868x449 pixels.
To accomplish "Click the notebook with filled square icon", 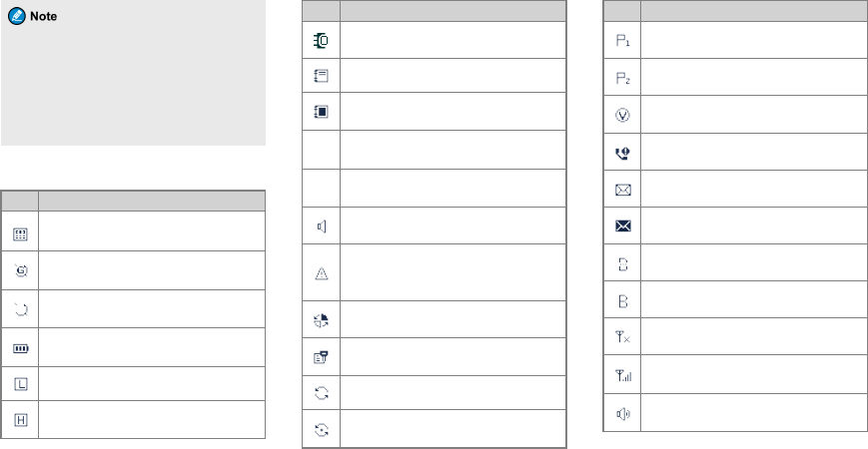I will tap(321, 112).
